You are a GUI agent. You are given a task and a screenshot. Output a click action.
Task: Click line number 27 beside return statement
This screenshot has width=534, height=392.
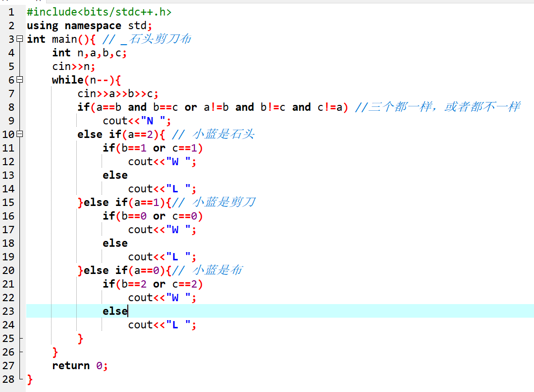click(8, 365)
